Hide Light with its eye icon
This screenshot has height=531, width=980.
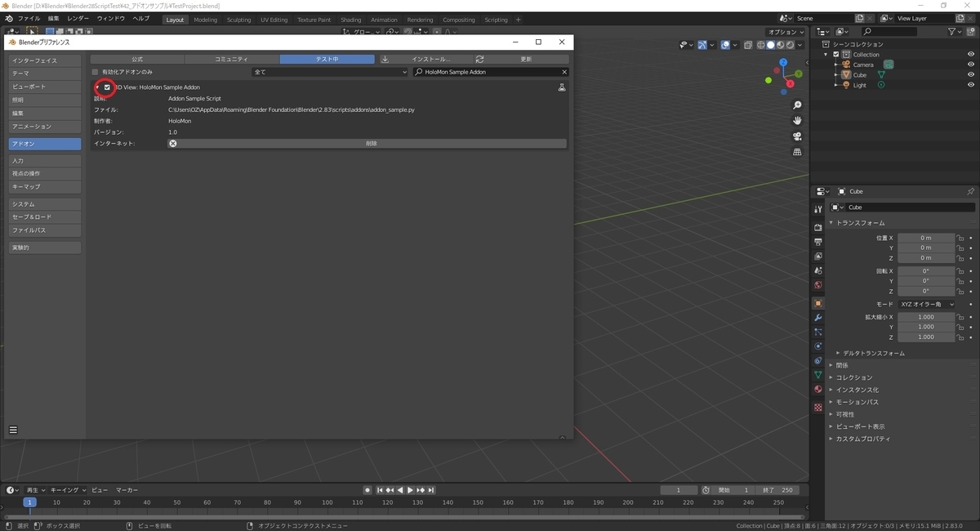coord(971,85)
